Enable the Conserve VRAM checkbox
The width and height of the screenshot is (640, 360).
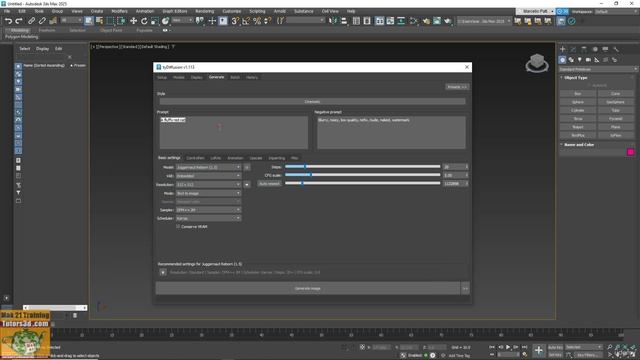178,226
